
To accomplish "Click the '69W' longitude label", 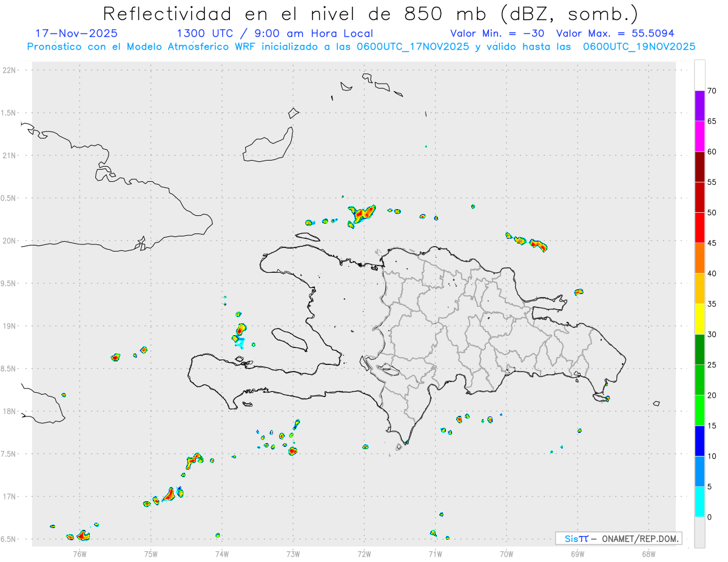I will tap(578, 554).
